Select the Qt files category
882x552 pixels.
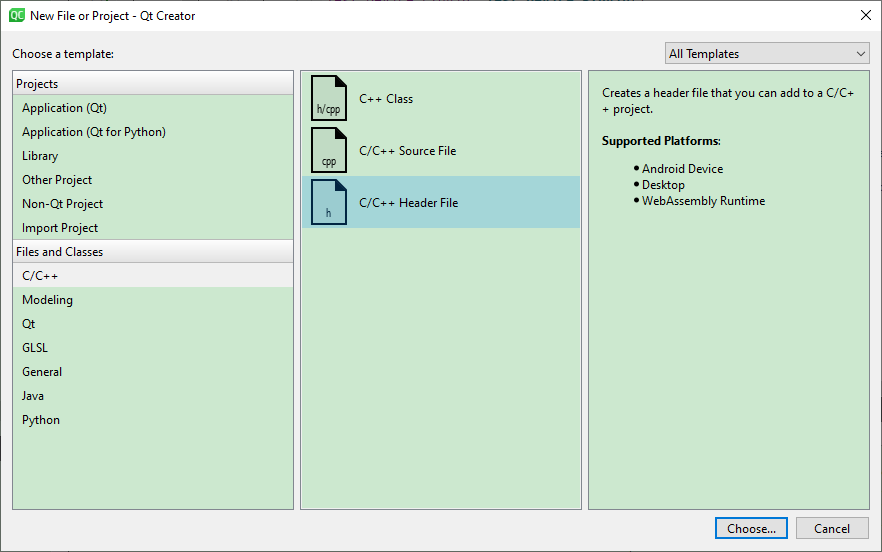pos(152,324)
